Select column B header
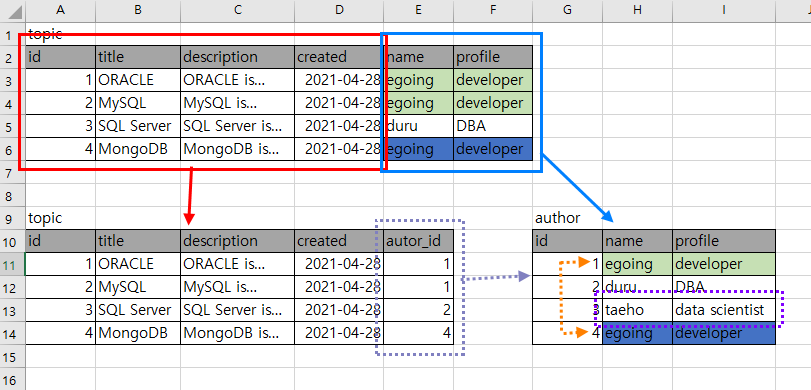This screenshot has height=390, width=811. coord(138,10)
